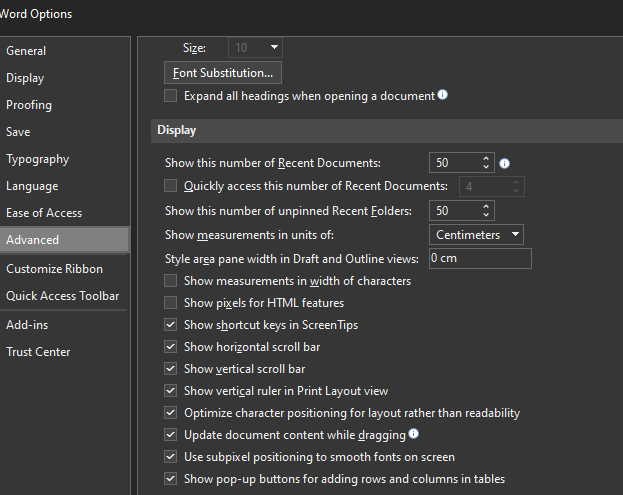This screenshot has height=495, width=623.
Task: View info icon next to Update document content
Action: click(413, 433)
